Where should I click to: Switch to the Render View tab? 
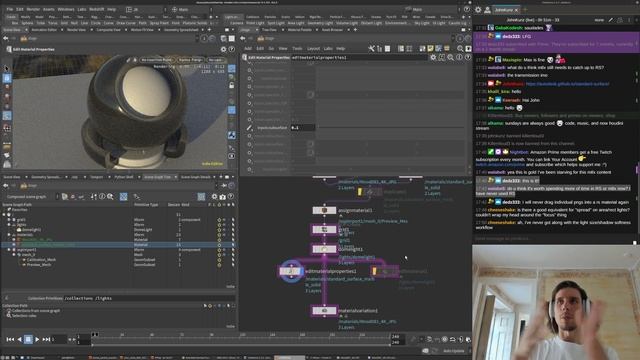tap(76, 30)
